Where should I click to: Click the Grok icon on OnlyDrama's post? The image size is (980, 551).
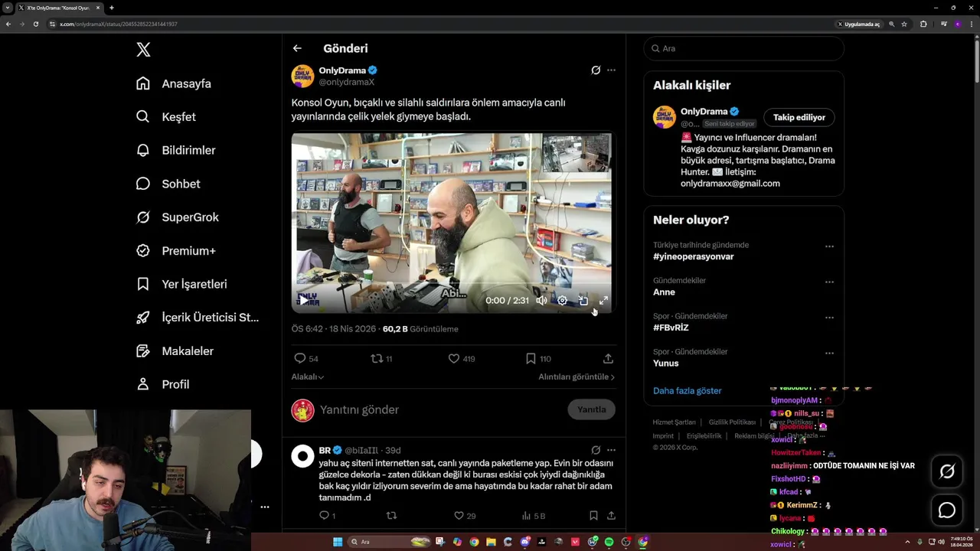click(x=596, y=70)
